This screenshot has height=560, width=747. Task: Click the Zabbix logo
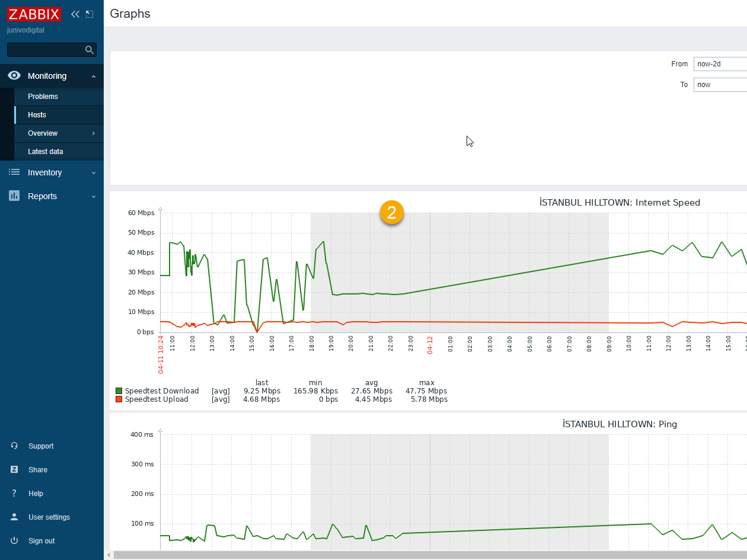click(34, 14)
